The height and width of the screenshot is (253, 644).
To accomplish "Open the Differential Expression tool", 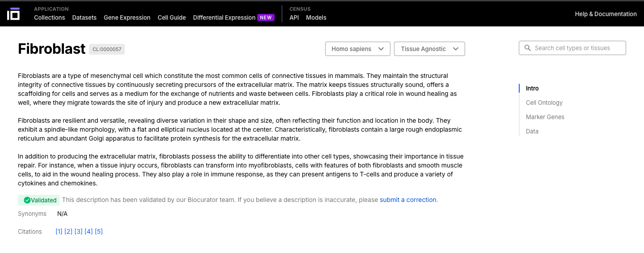I will point(224,18).
